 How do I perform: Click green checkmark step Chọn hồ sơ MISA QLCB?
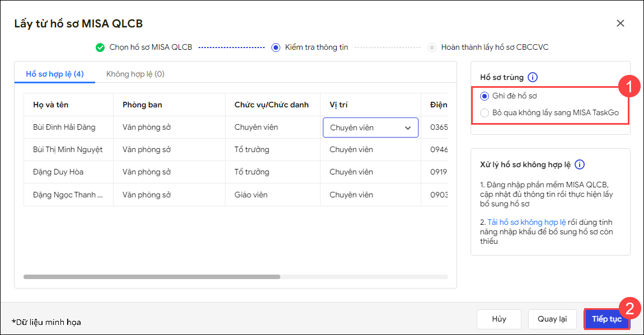pyautogui.click(x=100, y=48)
